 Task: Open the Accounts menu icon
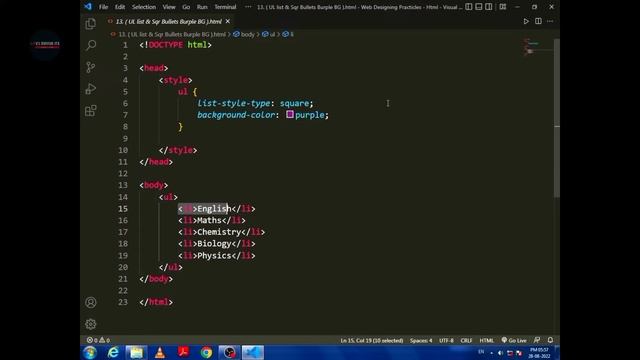[91, 302]
